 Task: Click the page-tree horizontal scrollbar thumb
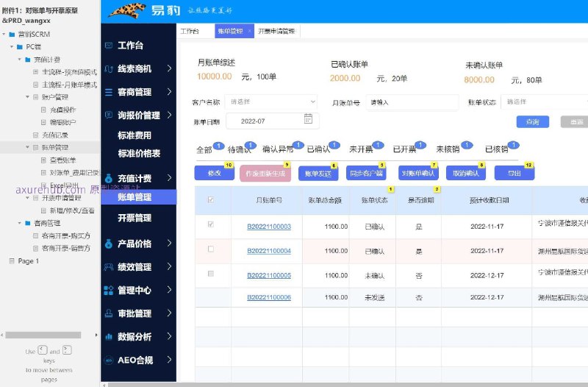click(43, 335)
